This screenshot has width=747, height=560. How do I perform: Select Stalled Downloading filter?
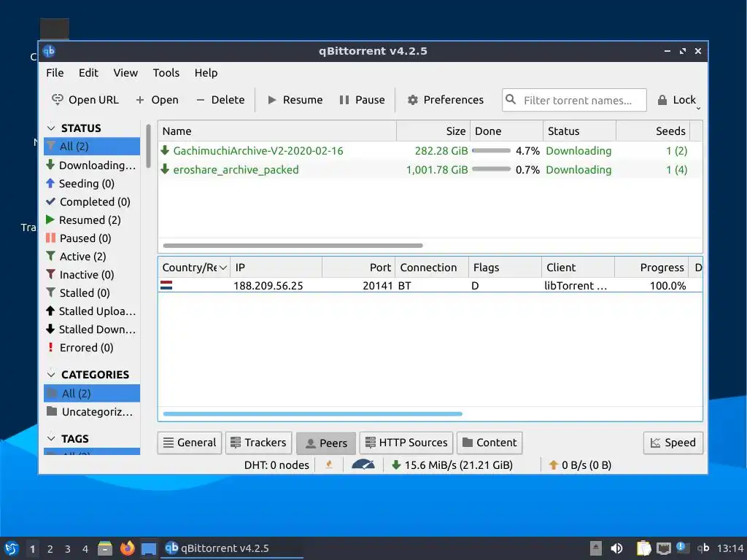pyautogui.click(x=92, y=330)
